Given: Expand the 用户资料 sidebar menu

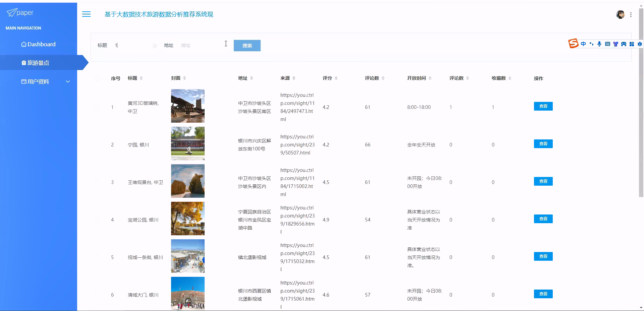Looking at the screenshot, I should click(39, 81).
